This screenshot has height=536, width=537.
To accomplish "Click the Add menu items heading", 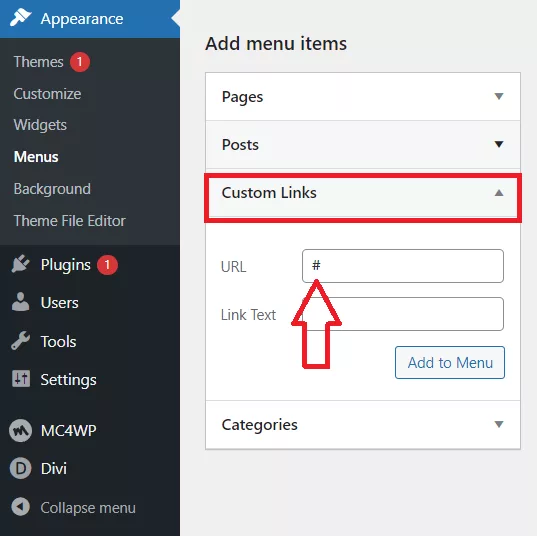I will [x=276, y=44].
